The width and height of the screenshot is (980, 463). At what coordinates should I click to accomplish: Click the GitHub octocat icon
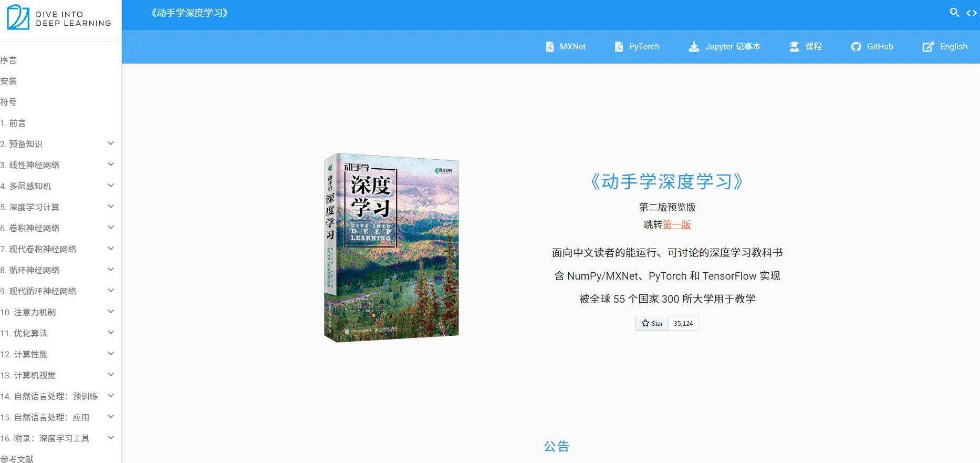[856, 47]
